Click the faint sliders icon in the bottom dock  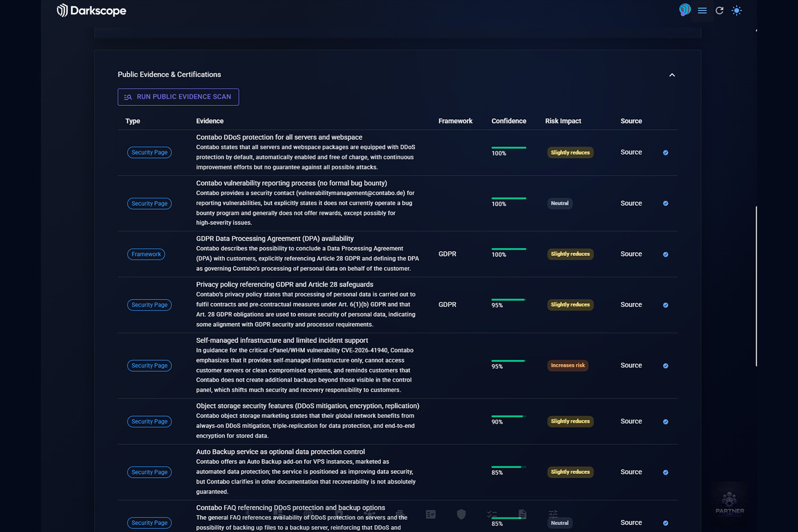pos(553,514)
